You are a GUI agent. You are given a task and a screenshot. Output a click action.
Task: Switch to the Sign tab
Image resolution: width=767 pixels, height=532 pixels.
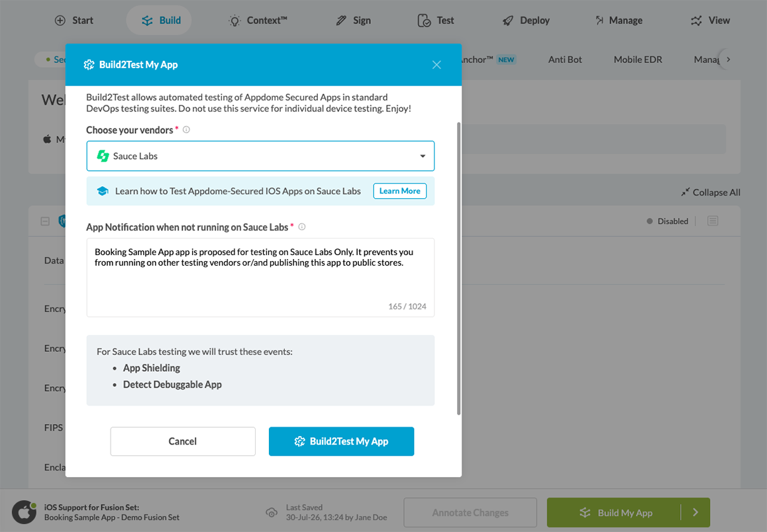tap(353, 21)
